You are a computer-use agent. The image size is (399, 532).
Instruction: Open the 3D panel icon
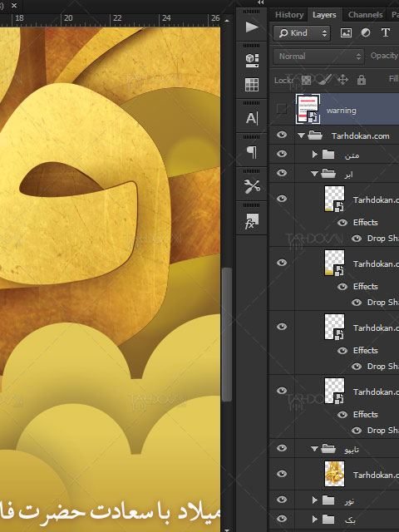tap(252, 61)
